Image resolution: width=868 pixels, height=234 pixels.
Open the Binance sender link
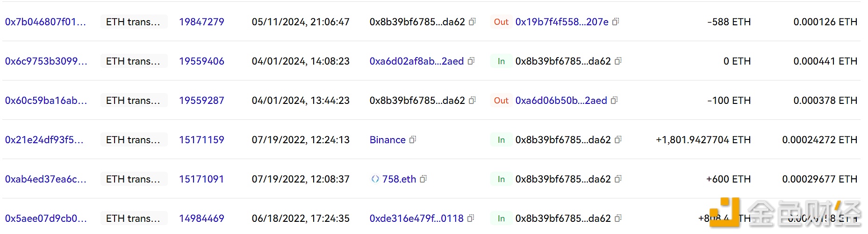point(387,139)
